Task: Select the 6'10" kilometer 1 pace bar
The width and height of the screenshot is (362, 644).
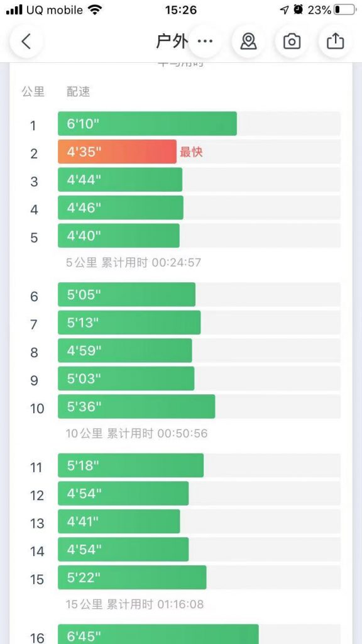Action: 147,124
